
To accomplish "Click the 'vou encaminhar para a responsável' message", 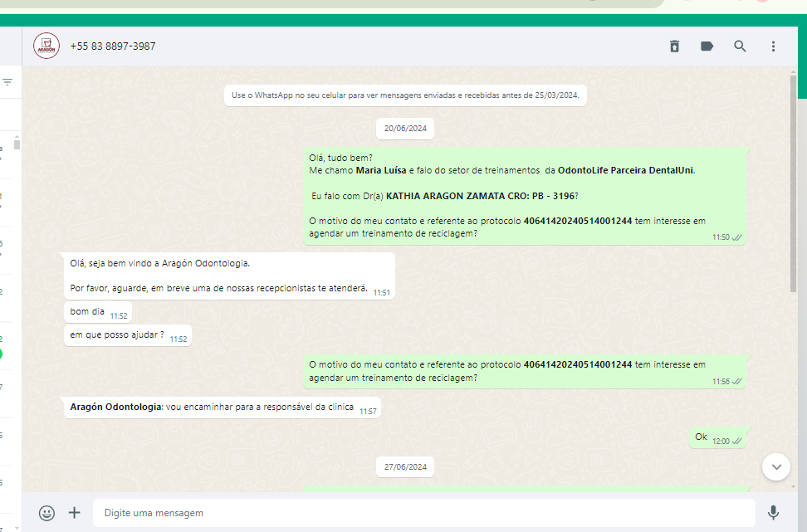I will click(x=223, y=408).
